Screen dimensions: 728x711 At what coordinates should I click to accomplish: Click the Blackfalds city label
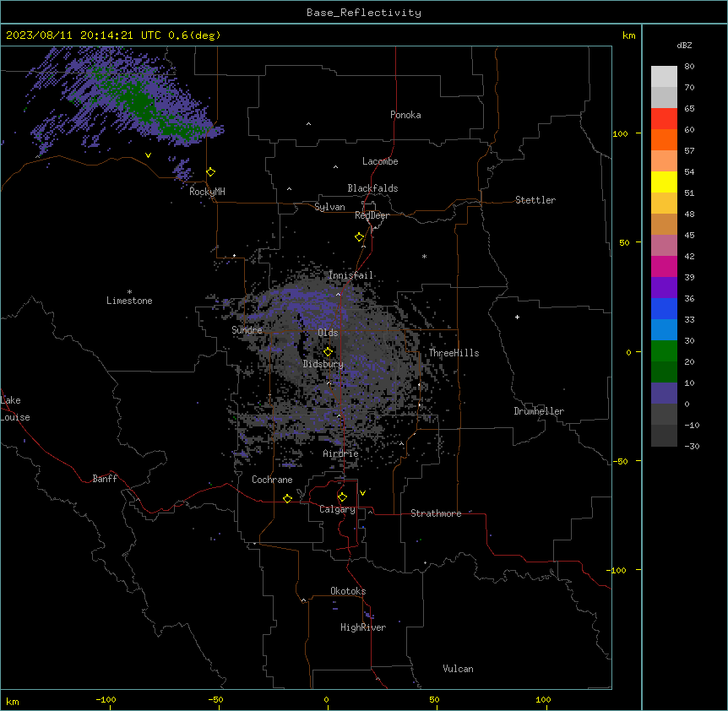pos(372,188)
